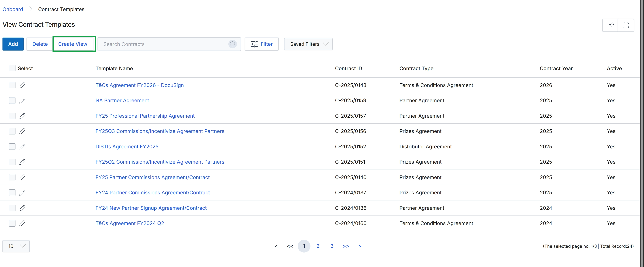Screen dimensions: 644x267
Task: Click the pin icon at top right
Action: point(611,25)
